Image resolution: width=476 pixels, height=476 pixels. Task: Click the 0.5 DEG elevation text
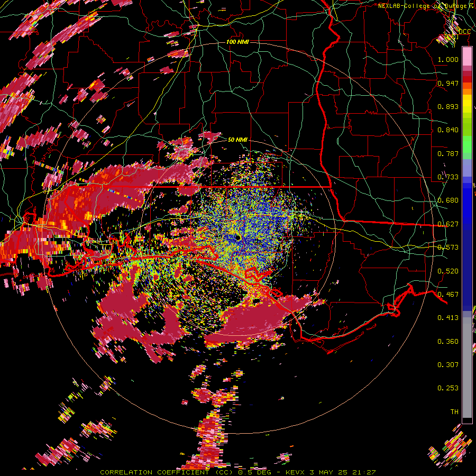(x=254, y=472)
